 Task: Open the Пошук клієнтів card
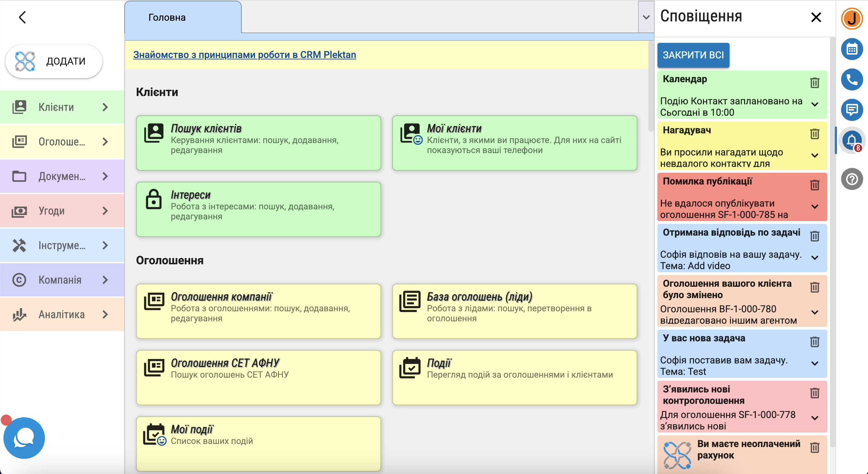pyautogui.click(x=258, y=143)
